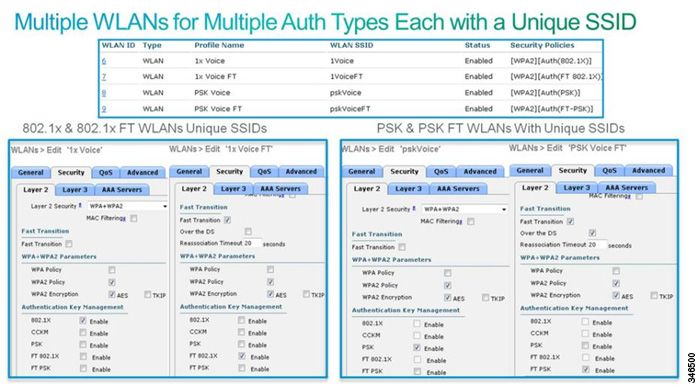Open AAA Servers tab in 'pskVoice' panel
The image size is (699, 386).
tap(458, 189)
